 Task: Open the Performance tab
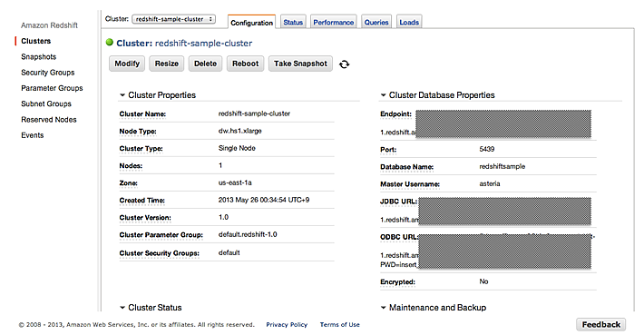click(334, 22)
